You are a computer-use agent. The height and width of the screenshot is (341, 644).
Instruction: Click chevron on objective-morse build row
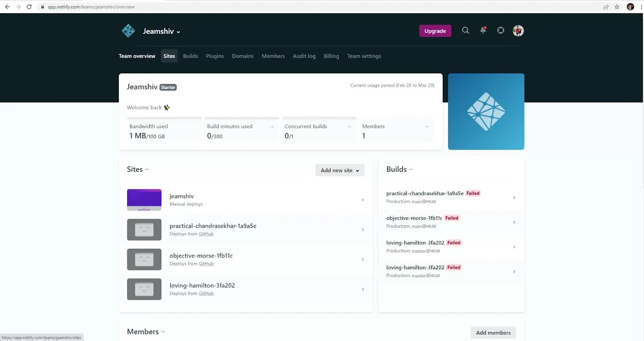(514, 222)
